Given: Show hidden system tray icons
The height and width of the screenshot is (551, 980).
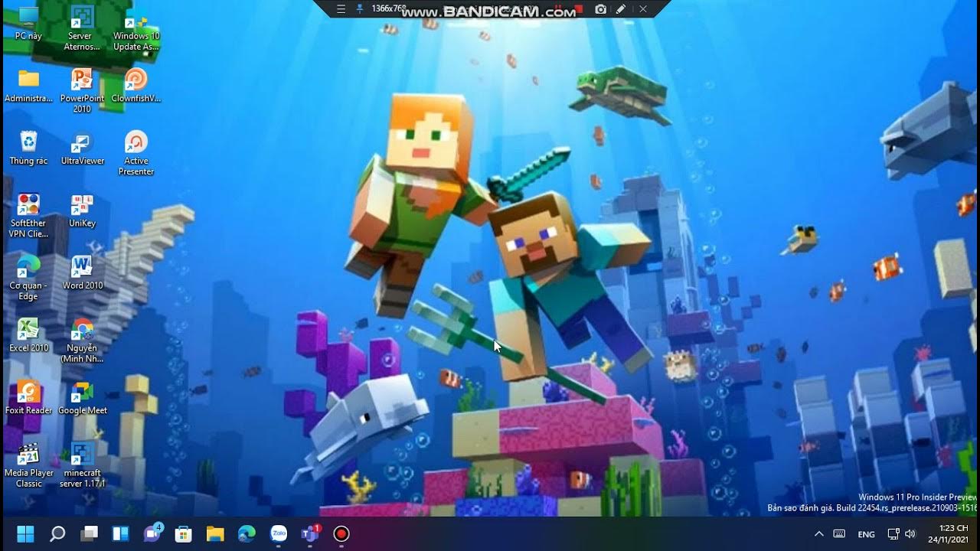Looking at the screenshot, I should tap(818, 534).
